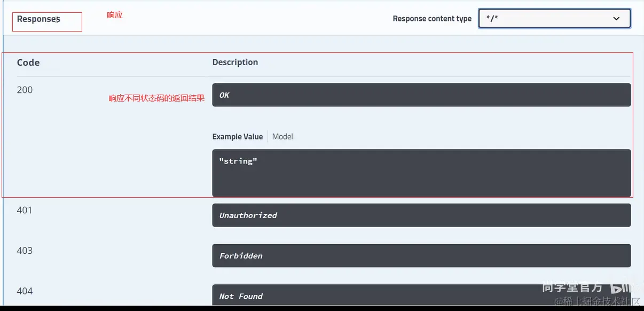Click the 401 status code
Image resolution: width=644 pixels, height=311 pixels.
tap(25, 210)
